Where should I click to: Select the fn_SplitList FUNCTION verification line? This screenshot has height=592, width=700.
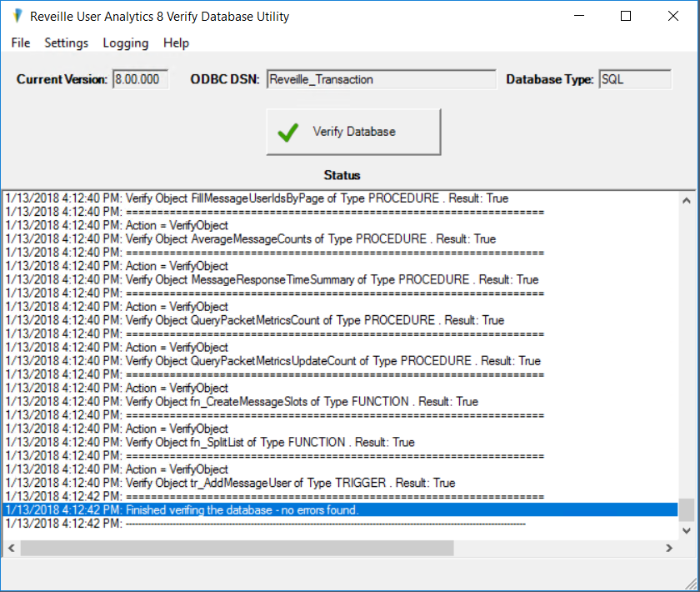click(x=250, y=442)
